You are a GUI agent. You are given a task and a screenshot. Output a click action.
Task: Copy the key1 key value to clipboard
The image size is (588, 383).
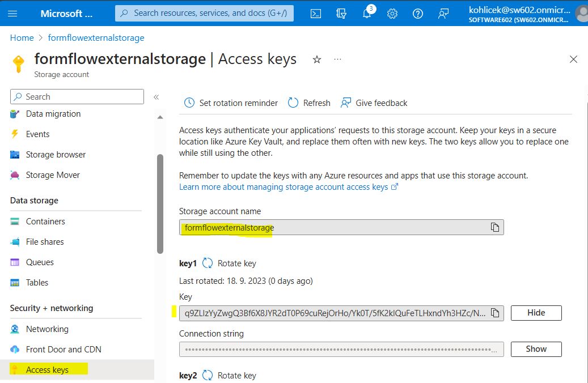[494, 313]
